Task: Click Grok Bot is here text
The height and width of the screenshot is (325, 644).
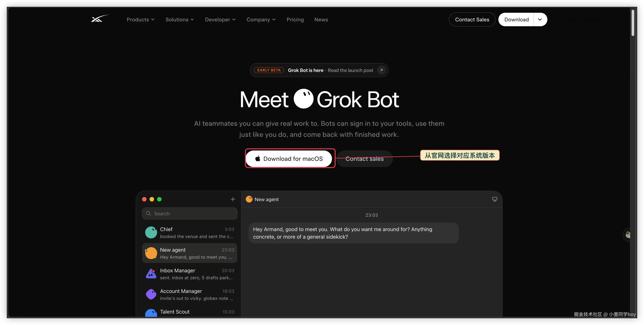Action: [x=305, y=70]
